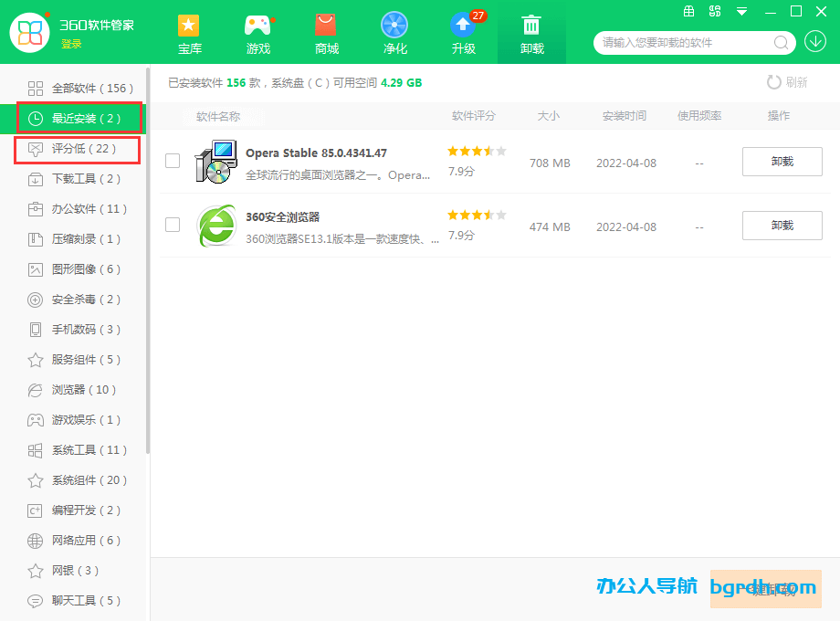
Task: Check the checkbox next to 360安全浏览器
Action: pyautogui.click(x=172, y=225)
